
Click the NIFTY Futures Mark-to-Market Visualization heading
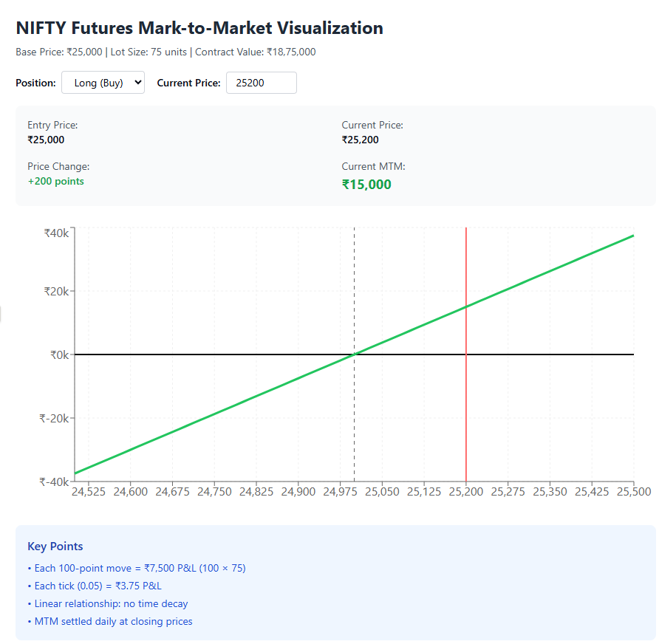pyautogui.click(x=199, y=28)
